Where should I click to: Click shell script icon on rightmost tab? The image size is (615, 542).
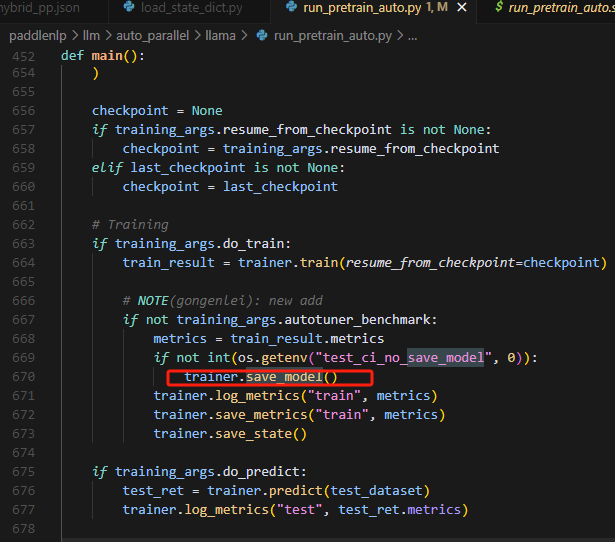[x=498, y=9]
